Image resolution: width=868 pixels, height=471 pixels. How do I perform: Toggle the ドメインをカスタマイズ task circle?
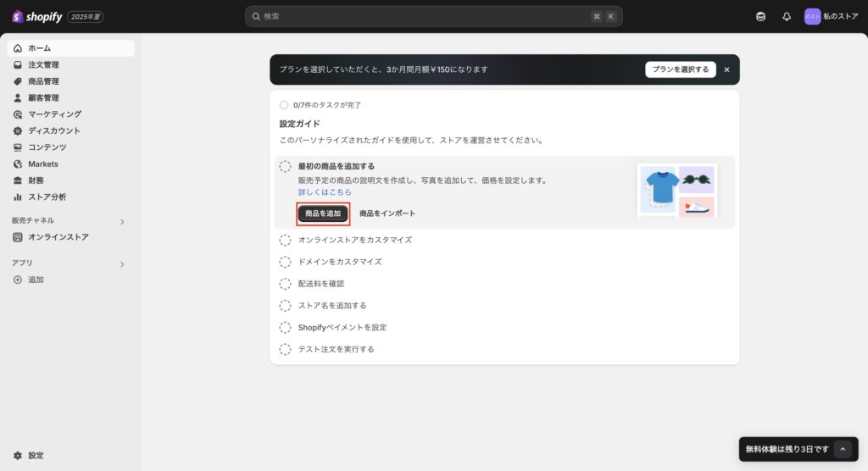coord(286,262)
